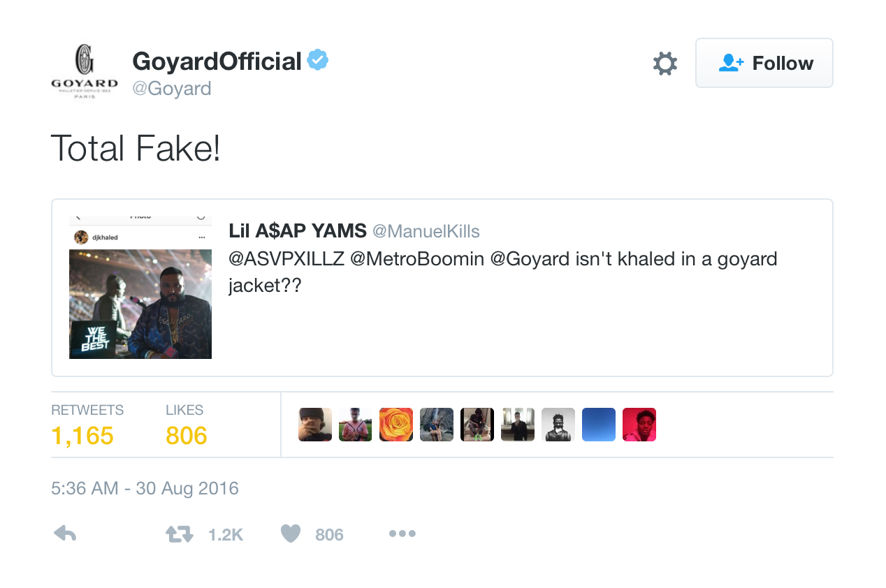The width and height of the screenshot is (886, 588).
Task: Open the gear settings dropdown
Action: pos(664,64)
